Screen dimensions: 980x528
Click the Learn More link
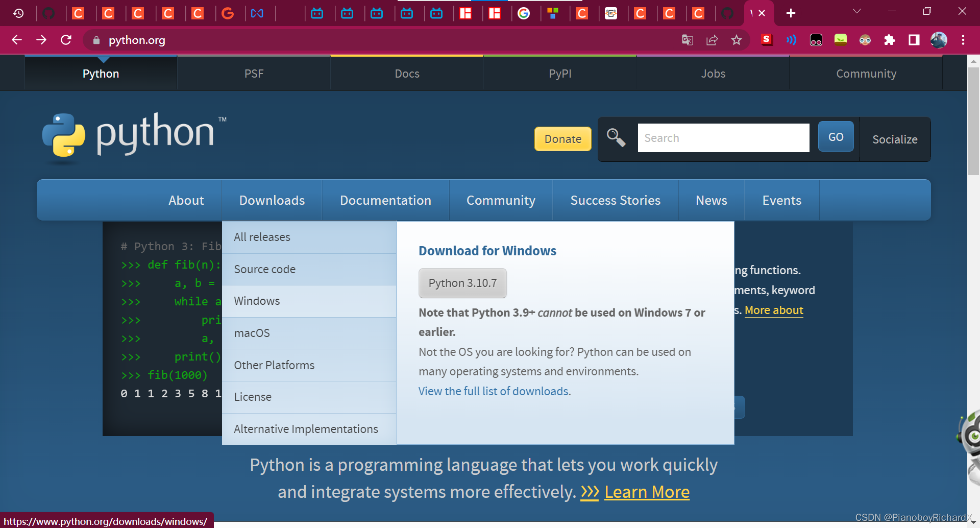(647, 492)
